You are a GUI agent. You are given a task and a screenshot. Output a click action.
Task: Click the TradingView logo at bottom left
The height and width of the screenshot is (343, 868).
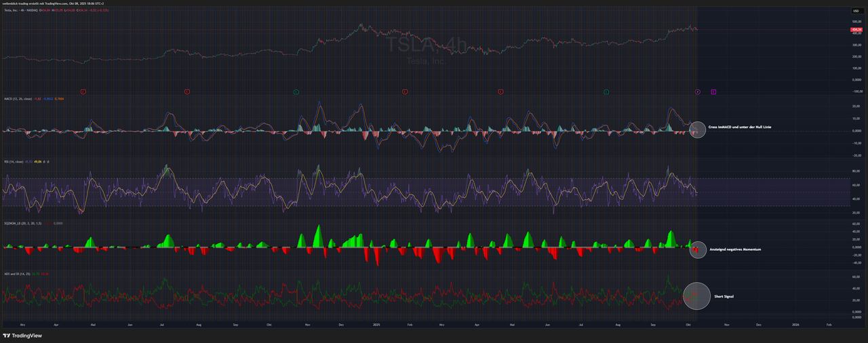(x=22, y=336)
